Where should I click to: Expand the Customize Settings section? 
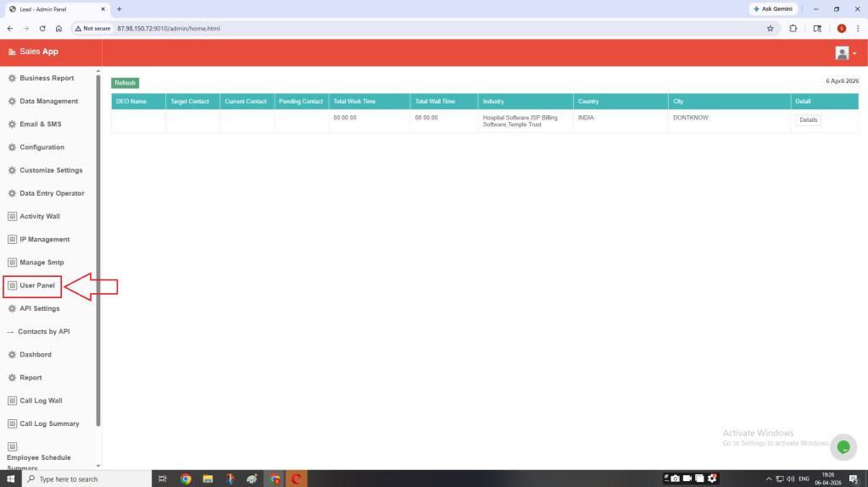(x=51, y=170)
